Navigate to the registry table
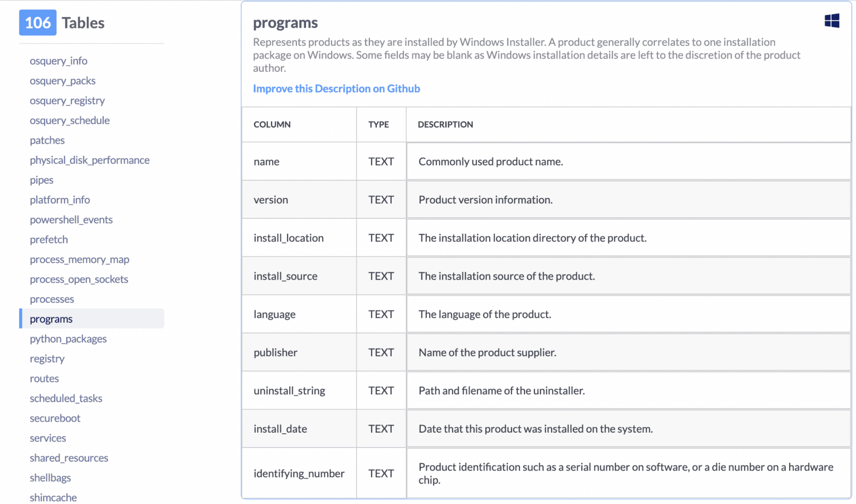Viewport: 856px width, 504px height. point(47,359)
